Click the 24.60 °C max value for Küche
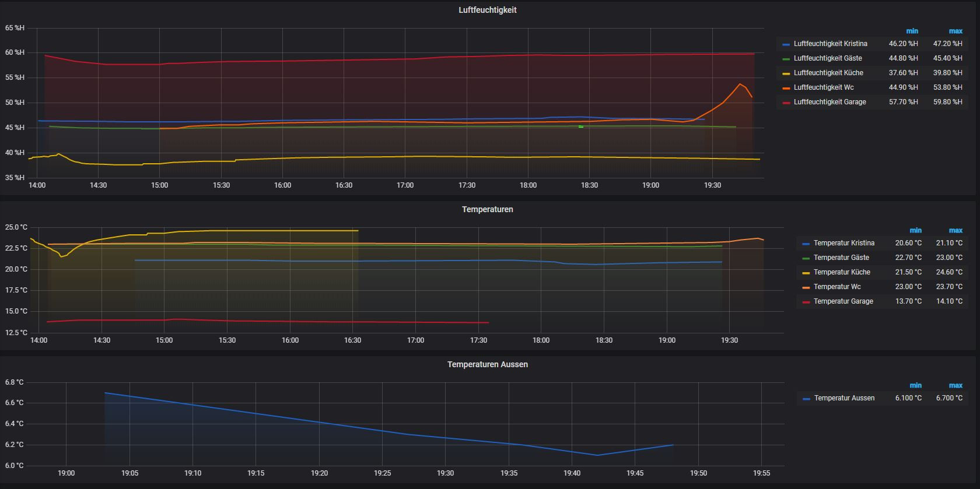Image resolution: width=980 pixels, height=489 pixels. [950, 272]
